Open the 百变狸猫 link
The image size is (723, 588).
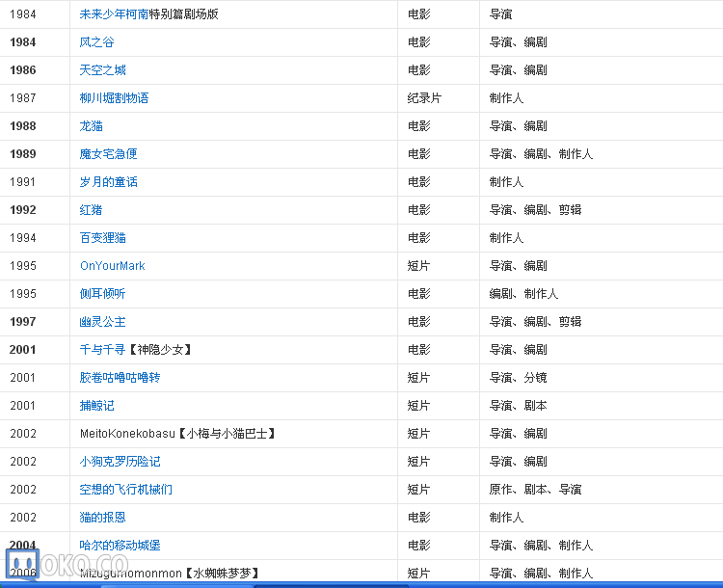[x=102, y=238]
